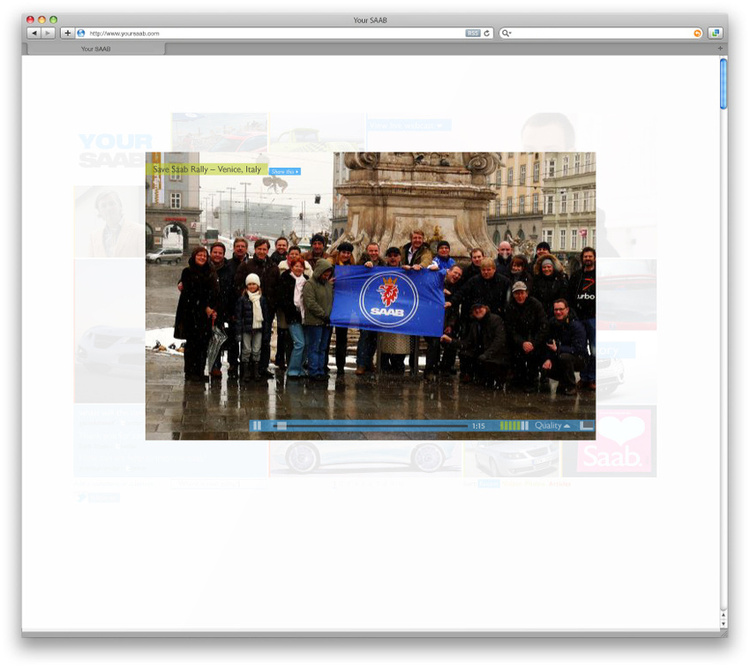Click the YOUR SAAB logo

[115, 151]
